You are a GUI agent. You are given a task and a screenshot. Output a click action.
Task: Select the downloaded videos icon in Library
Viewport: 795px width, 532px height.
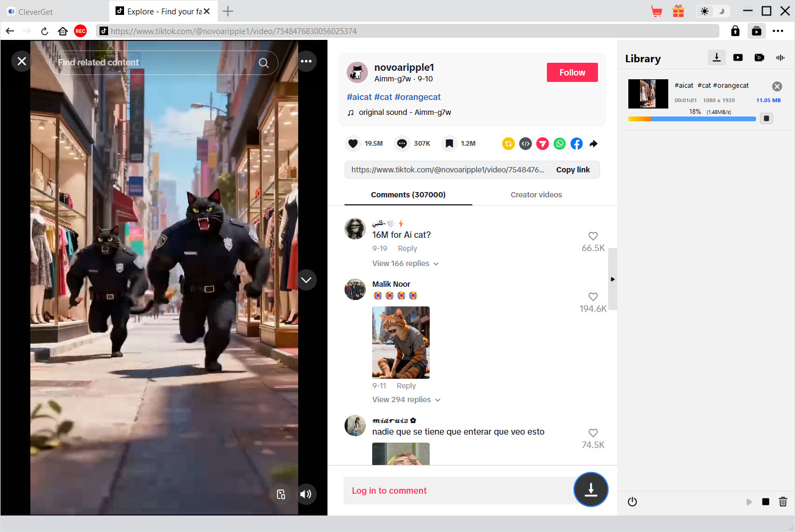(737, 57)
